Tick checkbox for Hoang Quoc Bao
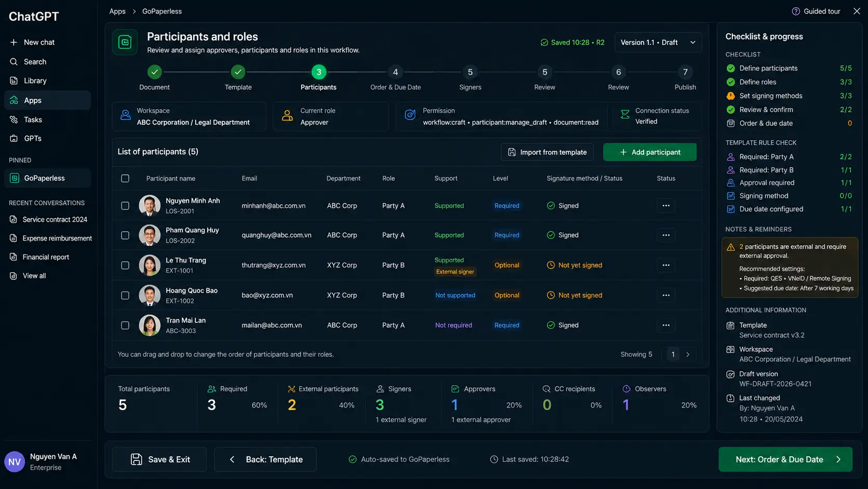 125,295
